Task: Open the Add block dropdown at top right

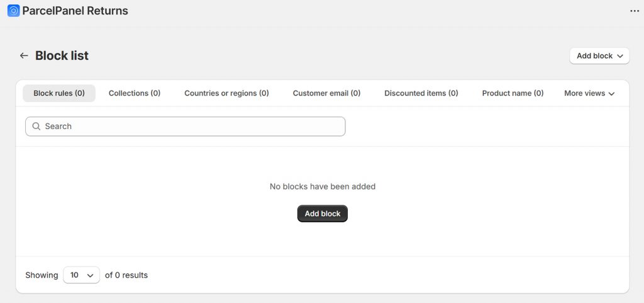Action: (x=599, y=56)
